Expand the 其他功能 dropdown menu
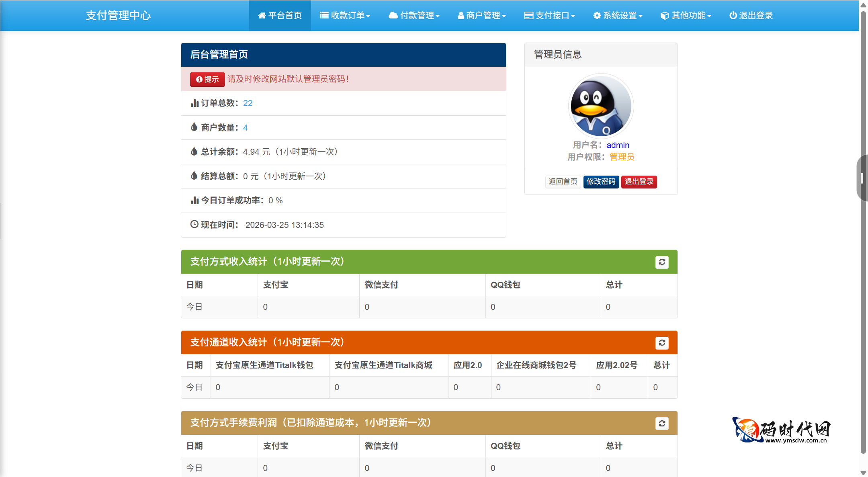 (x=686, y=15)
